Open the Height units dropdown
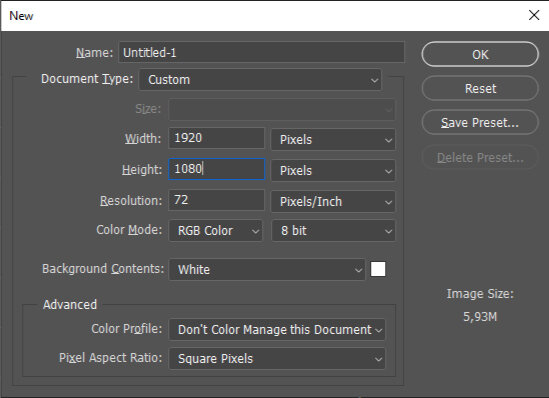Image resolution: width=549 pixels, height=398 pixels. (333, 171)
